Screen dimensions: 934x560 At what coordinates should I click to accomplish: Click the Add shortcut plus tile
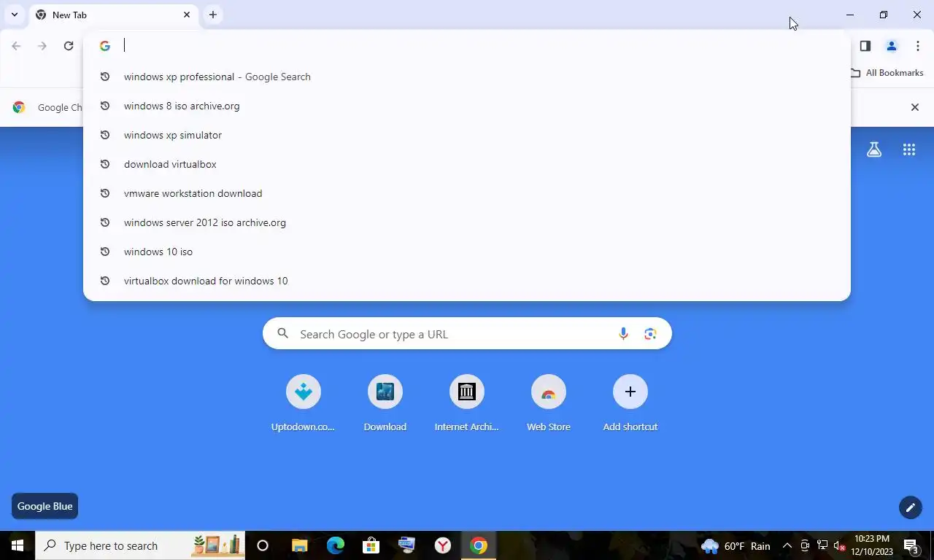(630, 403)
